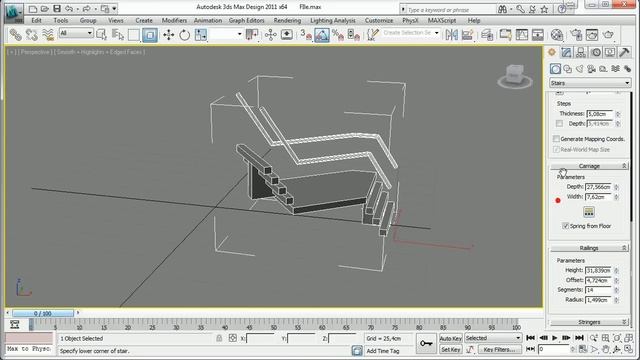
Task: Open the Rendering menu
Action: pyautogui.click(x=287, y=20)
